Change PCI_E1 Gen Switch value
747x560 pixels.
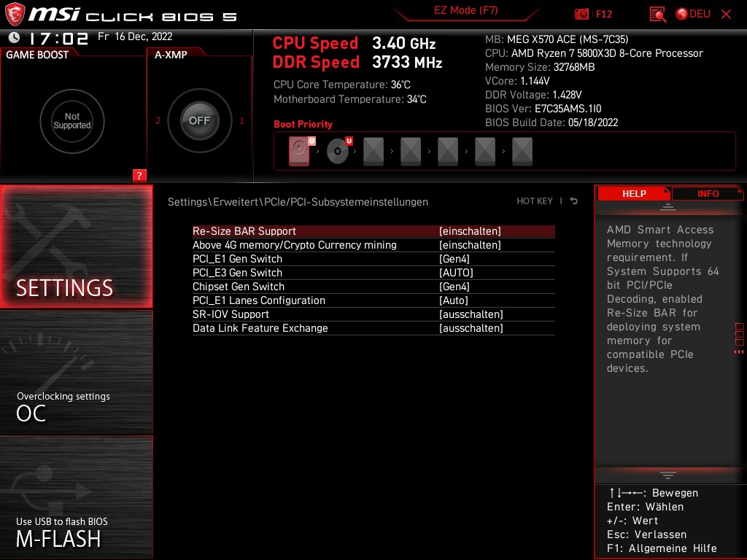pos(454,259)
